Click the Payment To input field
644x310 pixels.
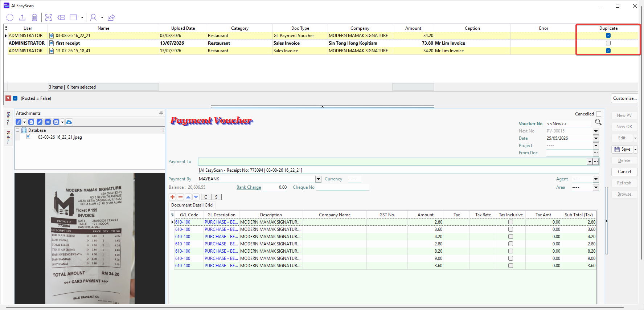393,162
